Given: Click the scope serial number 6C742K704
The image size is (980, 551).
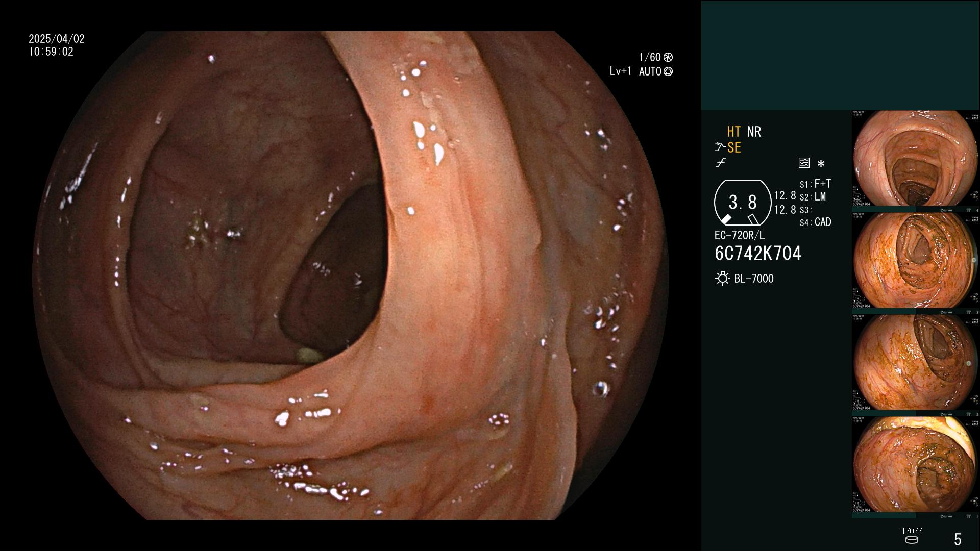Looking at the screenshot, I should [x=758, y=254].
